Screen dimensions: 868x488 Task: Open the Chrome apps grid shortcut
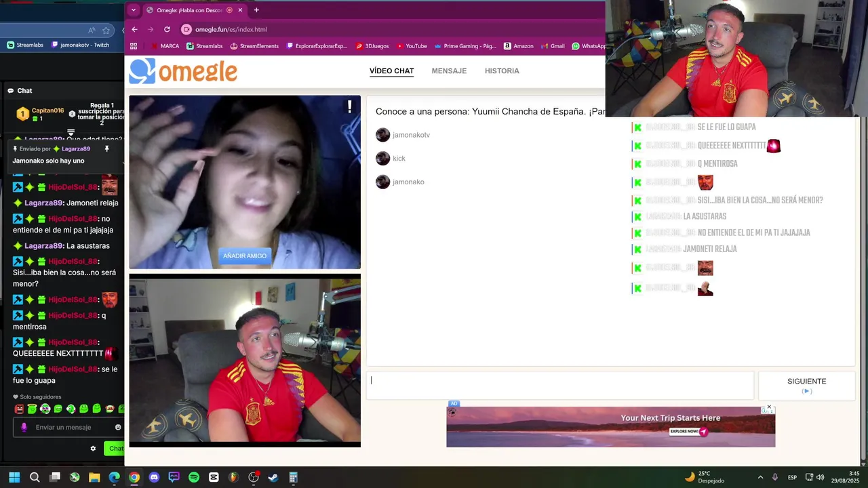tap(134, 46)
